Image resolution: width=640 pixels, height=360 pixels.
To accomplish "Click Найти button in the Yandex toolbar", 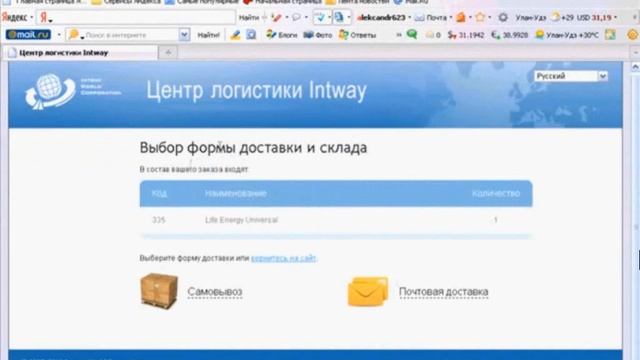I will 249,18.
